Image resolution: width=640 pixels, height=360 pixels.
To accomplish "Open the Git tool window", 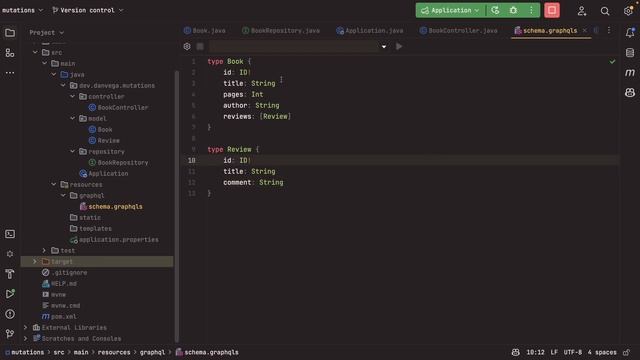I will [10, 334].
